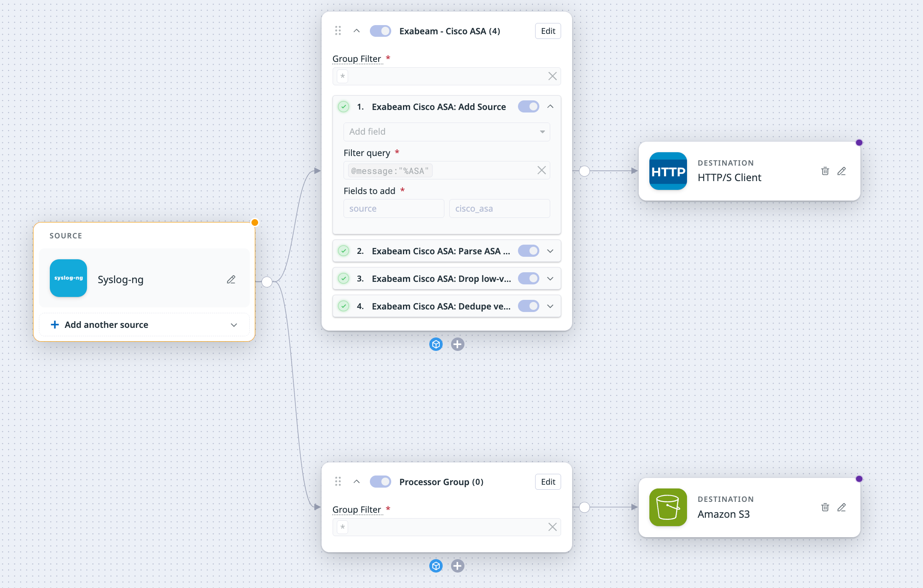Click the output connector before Amazon S3
This screenshot has height=588, width=923.
pyautogui.click(x=585, y=507)
